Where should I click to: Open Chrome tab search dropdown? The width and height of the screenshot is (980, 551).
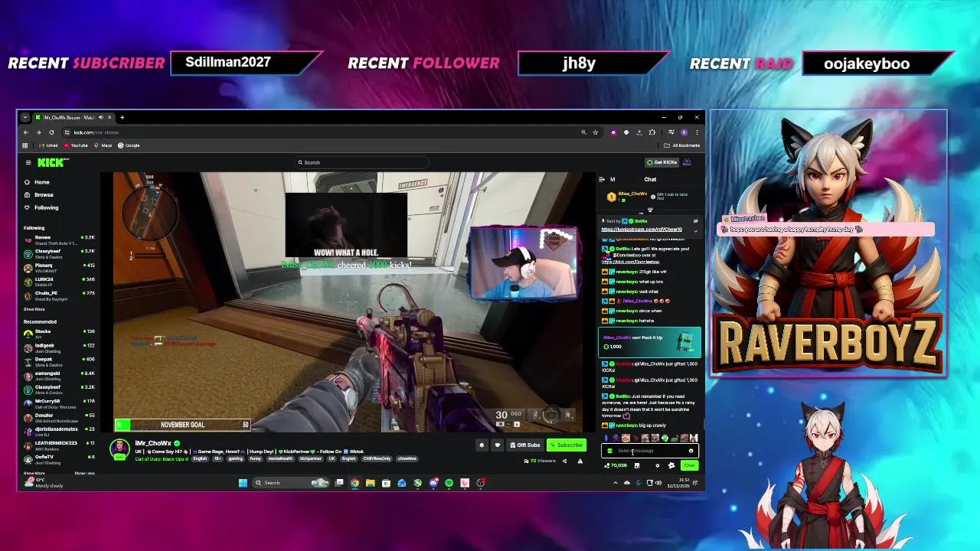click(25, 117)
